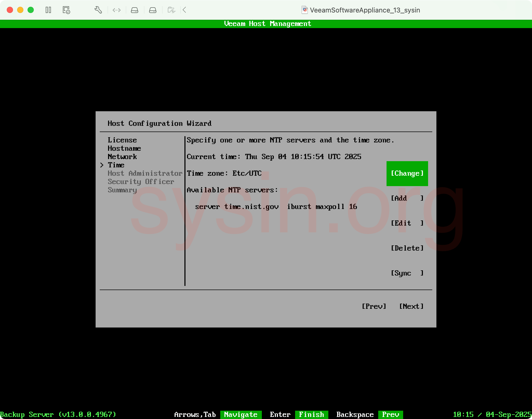532x419 pixels.
Task: Select License step in wizard sidebar
Action: coord(122,140)
